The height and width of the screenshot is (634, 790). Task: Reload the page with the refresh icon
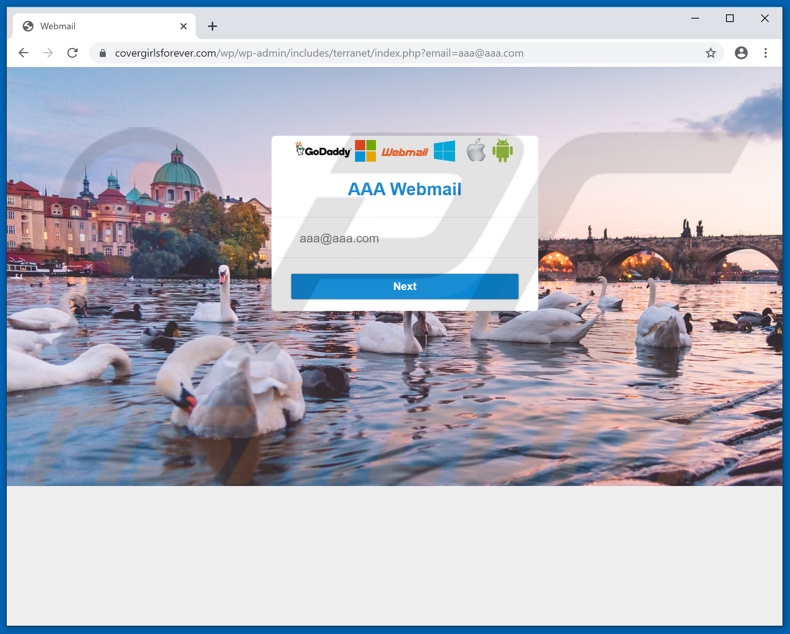click(73, 53)
